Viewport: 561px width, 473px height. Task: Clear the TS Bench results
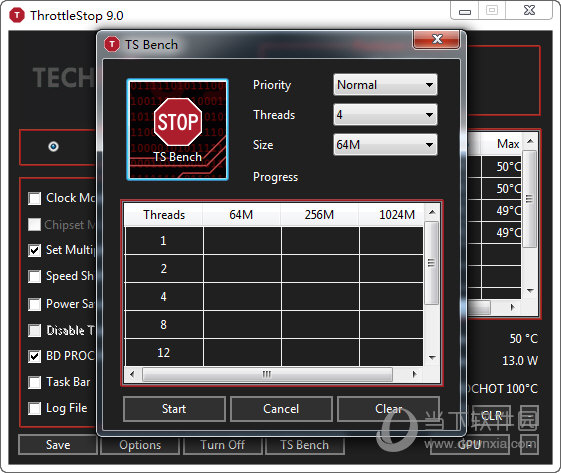388,409
